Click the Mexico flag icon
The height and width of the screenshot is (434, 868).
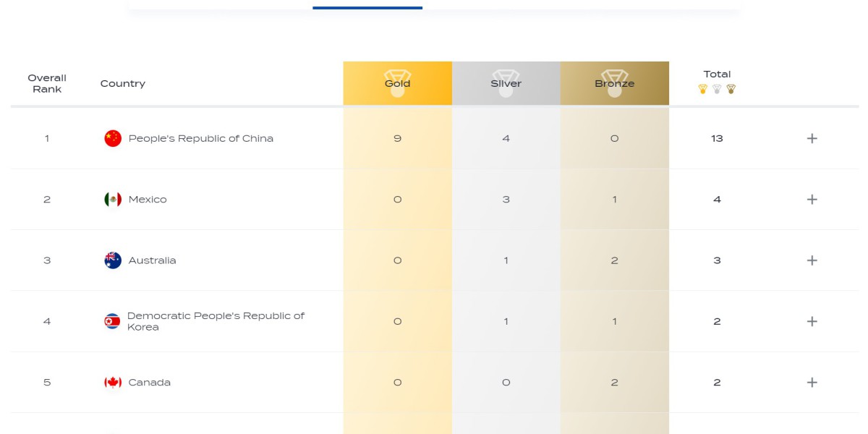113,200
